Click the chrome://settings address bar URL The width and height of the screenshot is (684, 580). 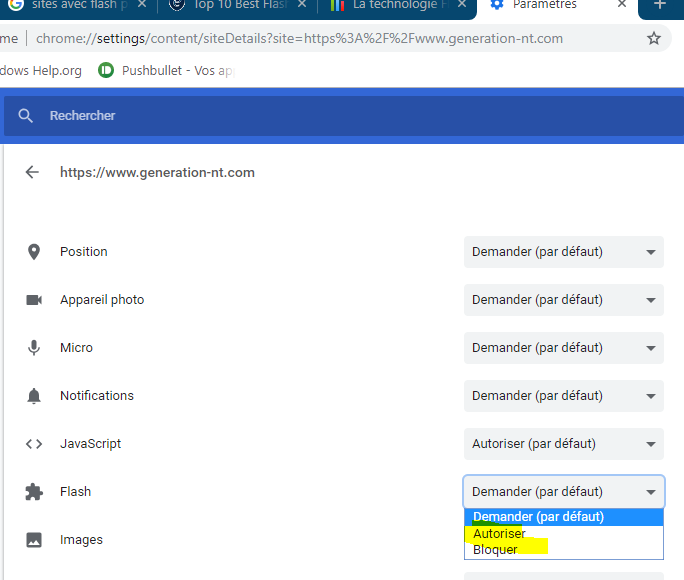click(299, 39)
